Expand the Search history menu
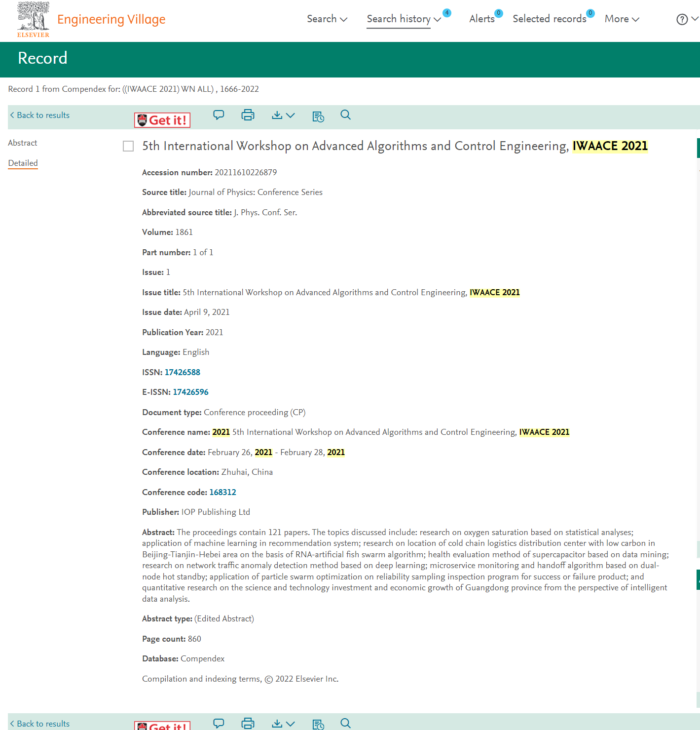This screenshot has height=730, width=700. point(404,19)
